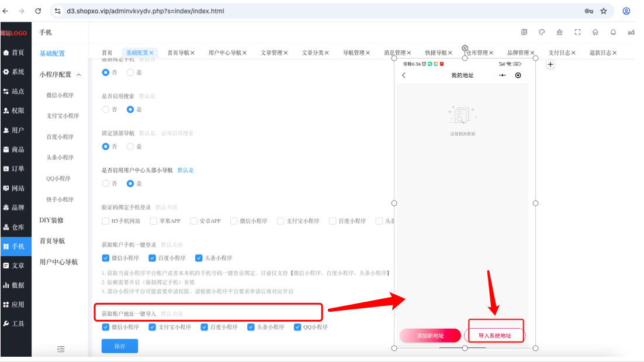Tap the back arrow on 我的地址 phone screen
The width and height of the screenshot is (644, 362).
(404, 75)
